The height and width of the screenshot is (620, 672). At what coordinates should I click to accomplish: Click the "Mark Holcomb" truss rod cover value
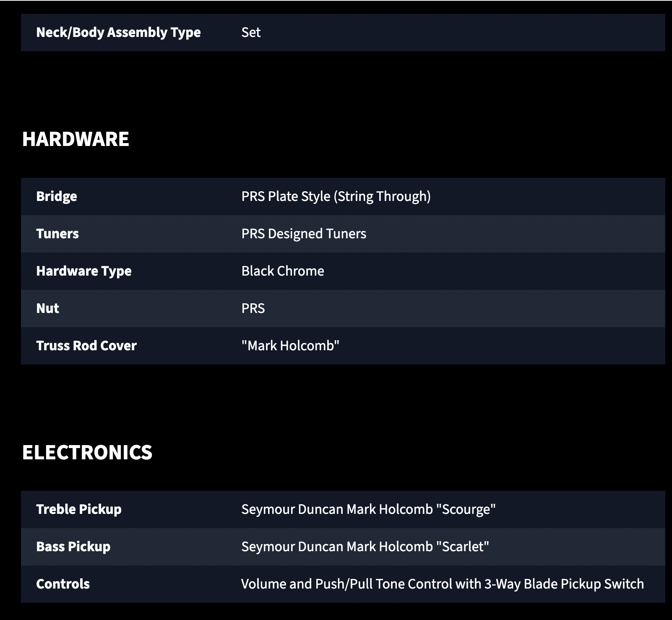click(290, 346)
